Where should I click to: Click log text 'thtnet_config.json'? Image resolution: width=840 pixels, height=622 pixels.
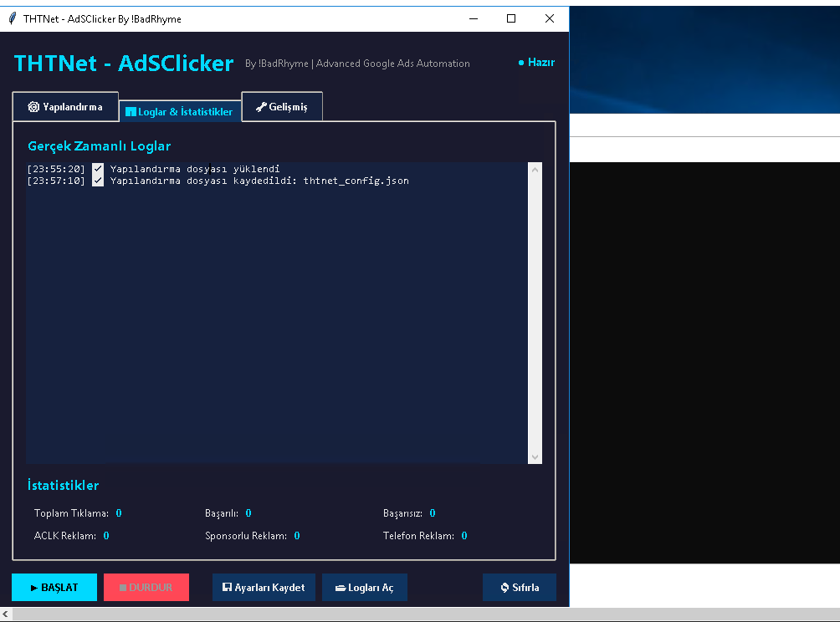tap(356, 181)
